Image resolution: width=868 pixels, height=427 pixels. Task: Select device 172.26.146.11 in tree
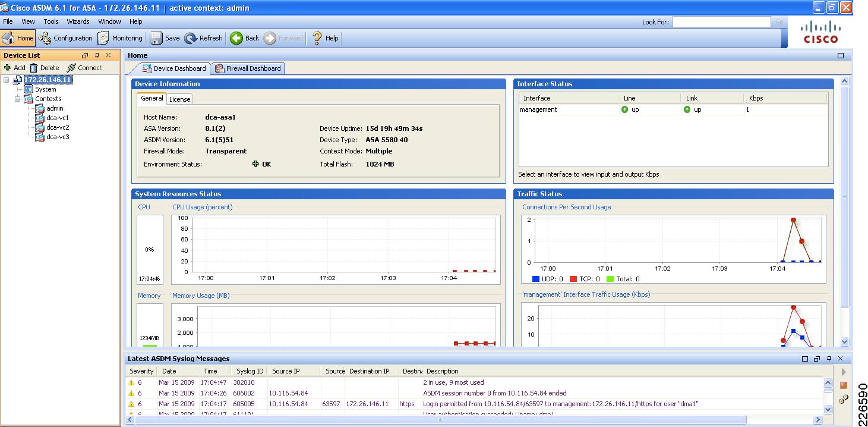point(48,80)
